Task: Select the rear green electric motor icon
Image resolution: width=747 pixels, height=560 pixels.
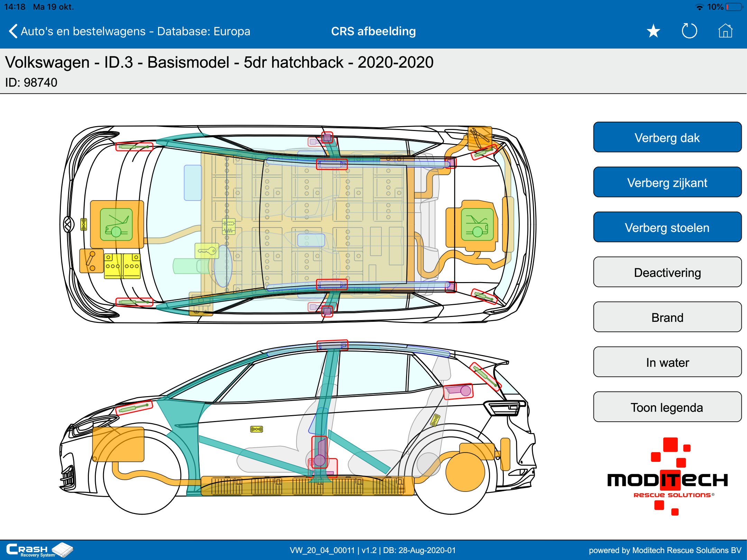Action: 477,224
